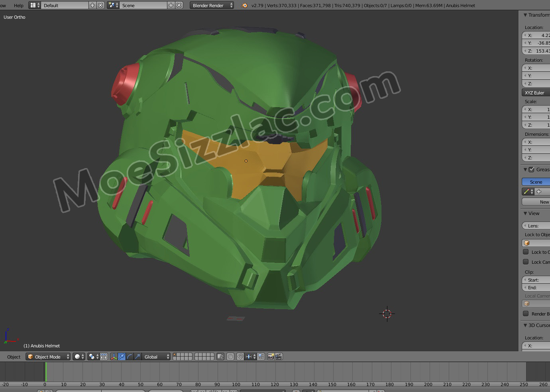
Task: Add new grease pencil data with plus
Action: [539, 192]
